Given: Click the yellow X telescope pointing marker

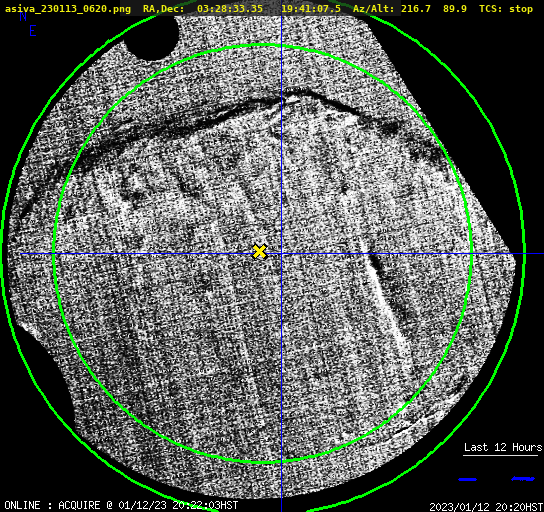Looking at the screenshot, I should (x=260, y=251).
